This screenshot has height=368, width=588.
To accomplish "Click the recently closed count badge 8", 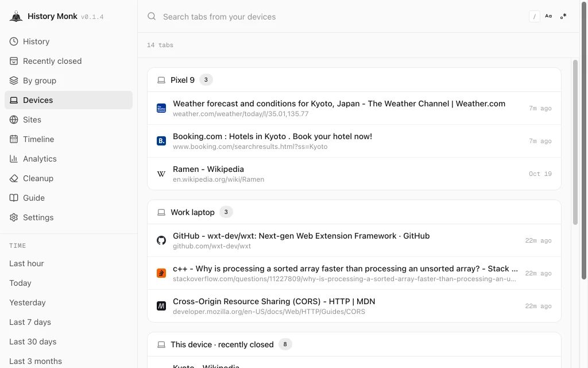I will pos(285,344).
